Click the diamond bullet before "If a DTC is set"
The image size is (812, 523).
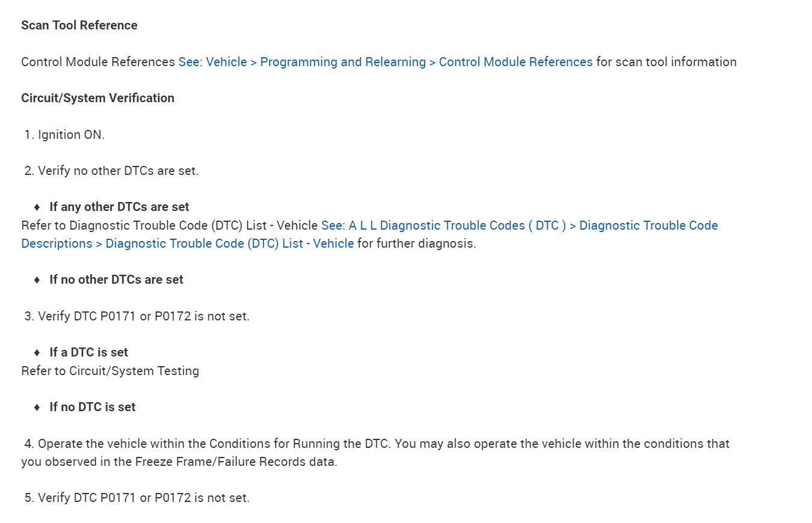37,352
